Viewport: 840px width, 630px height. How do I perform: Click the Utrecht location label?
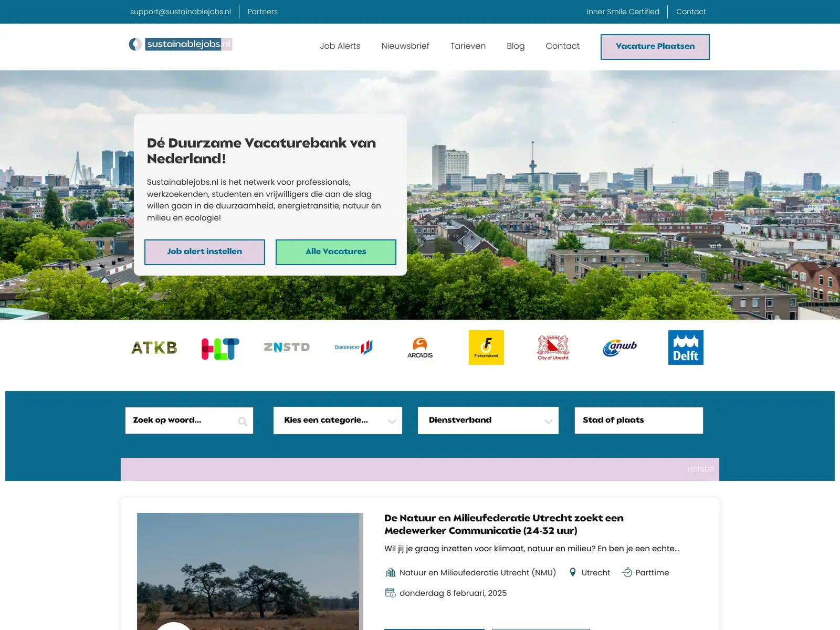[596, 573]
